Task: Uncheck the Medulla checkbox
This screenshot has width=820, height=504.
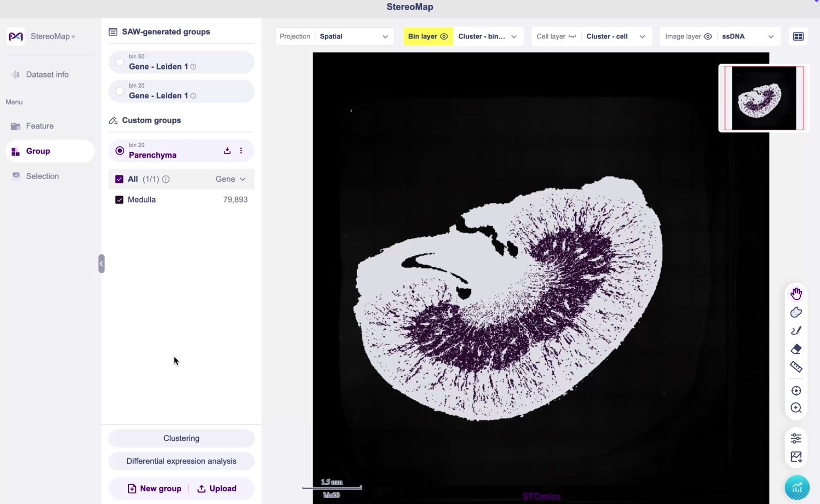Action: point(119,199)
